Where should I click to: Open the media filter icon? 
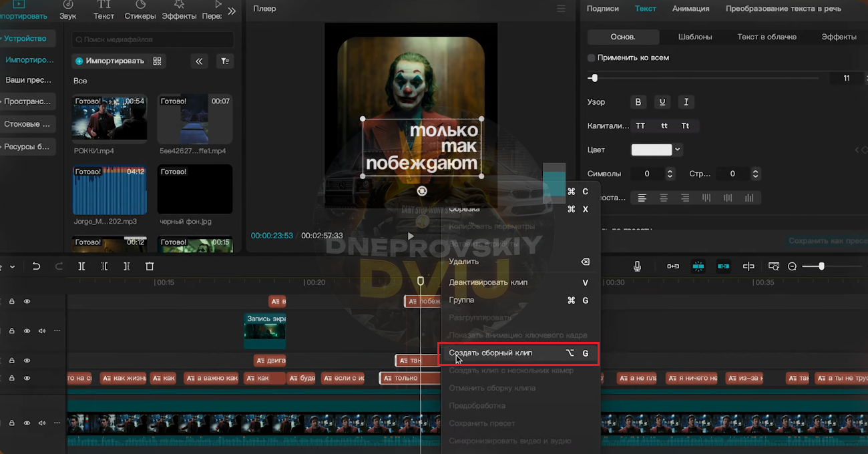226,61
